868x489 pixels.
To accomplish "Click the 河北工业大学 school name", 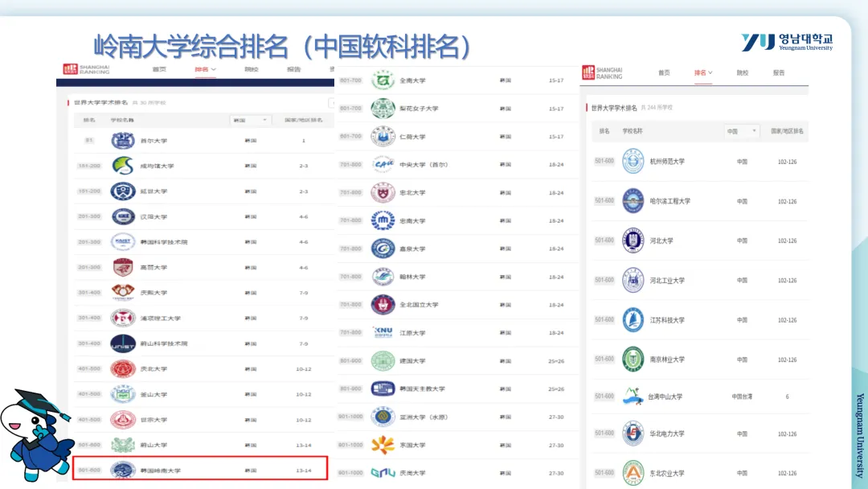I will tap(666, 280).
